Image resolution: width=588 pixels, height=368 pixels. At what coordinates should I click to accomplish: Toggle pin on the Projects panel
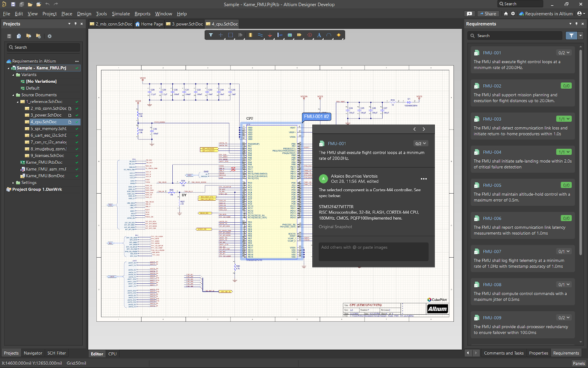coord(75,24)
